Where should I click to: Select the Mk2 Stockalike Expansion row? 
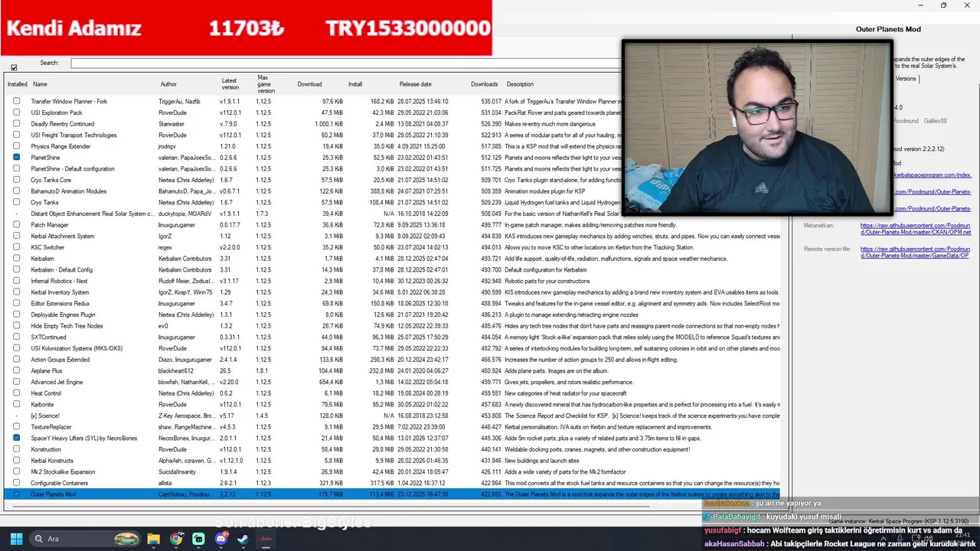point(394,471)
